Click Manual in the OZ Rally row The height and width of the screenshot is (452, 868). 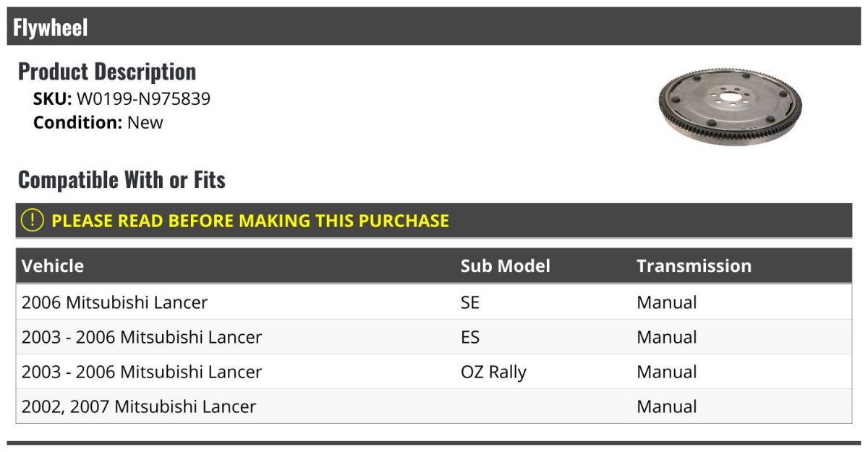tap(667, 372)
